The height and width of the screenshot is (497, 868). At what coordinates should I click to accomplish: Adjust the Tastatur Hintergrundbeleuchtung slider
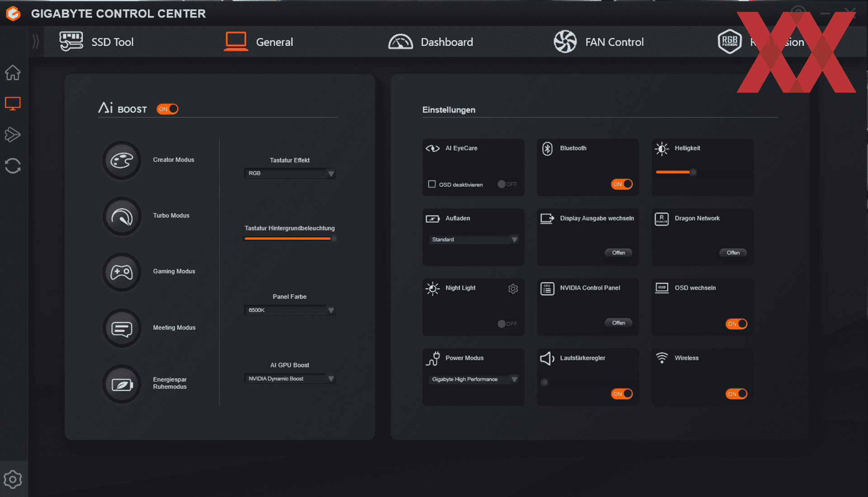point(290,239)
